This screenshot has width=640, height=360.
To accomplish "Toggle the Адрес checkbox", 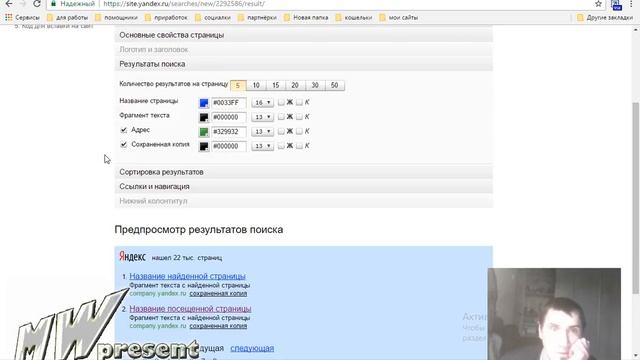I will pos(124,130).
